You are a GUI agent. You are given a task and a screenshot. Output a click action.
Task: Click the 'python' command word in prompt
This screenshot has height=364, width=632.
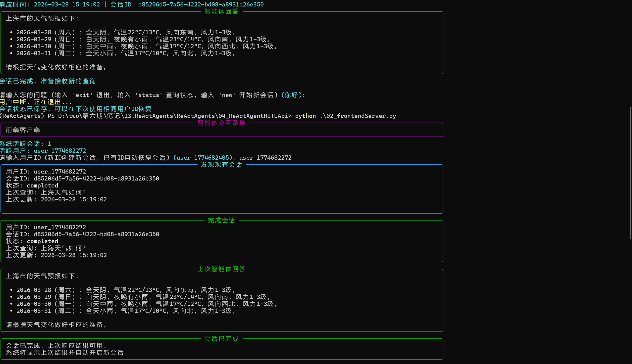click(305, 116)
